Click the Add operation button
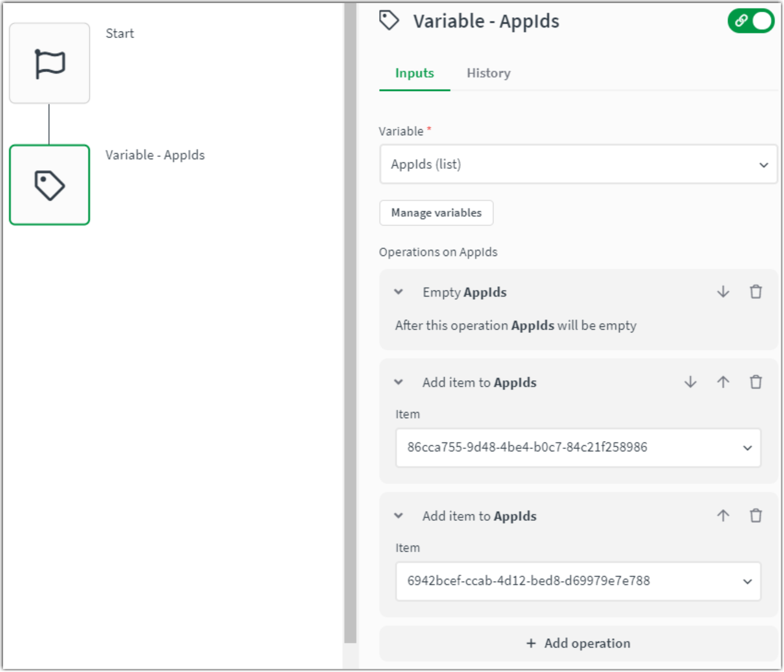This screenshot has width=784, height=672. point(578,643)
